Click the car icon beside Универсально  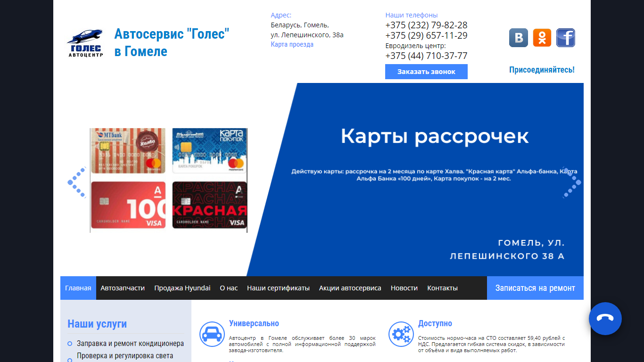click(212, 334)
